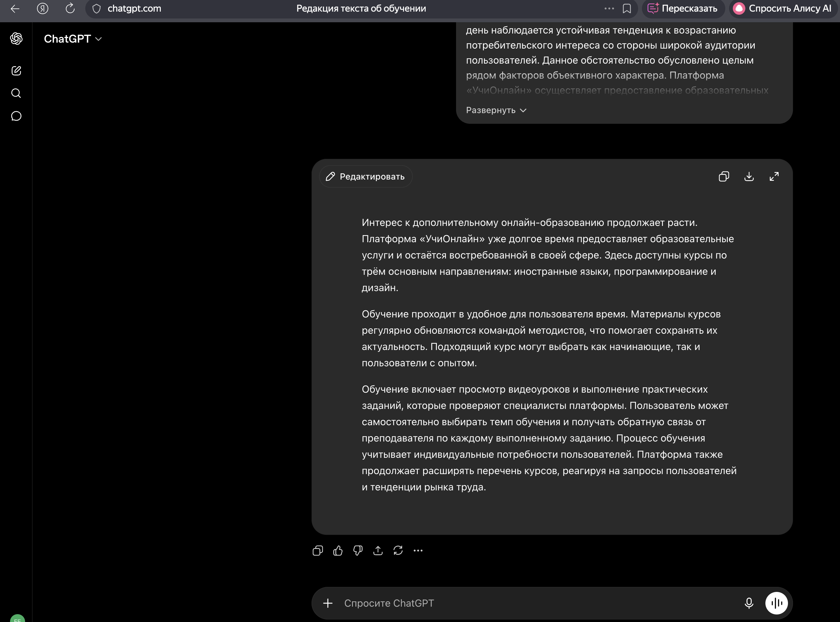Open the Yandex home icon
840x622 pixels.
(x=43, y=8)
